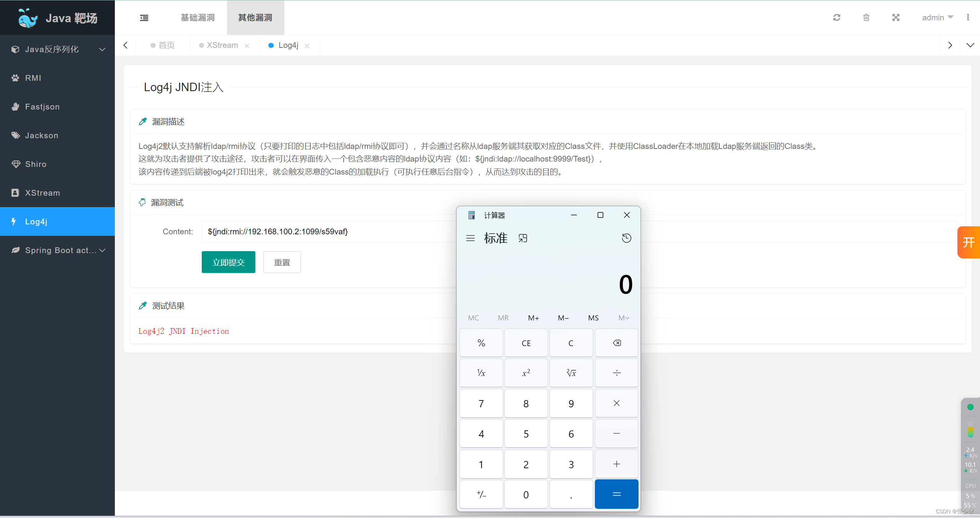Click the decimal point key
Viewport: 980px width, 518px height.
click(x=571, y=495)
